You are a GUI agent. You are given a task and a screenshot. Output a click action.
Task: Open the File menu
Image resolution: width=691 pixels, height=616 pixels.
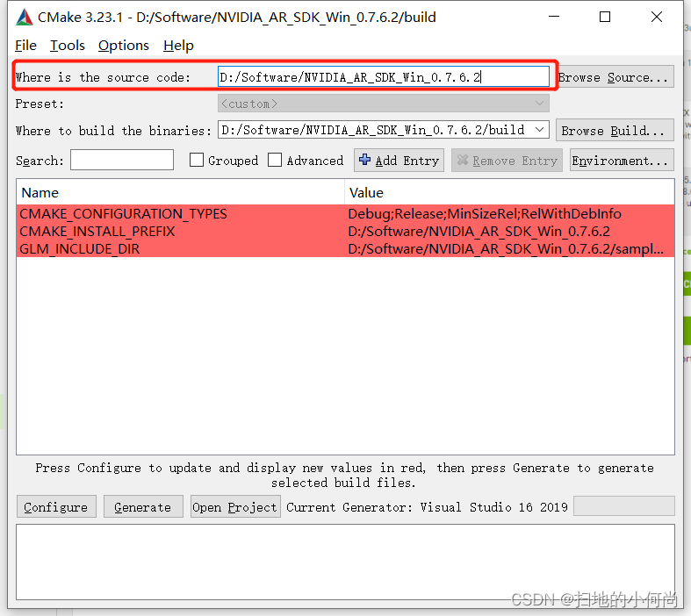click(x=25, y=46)
